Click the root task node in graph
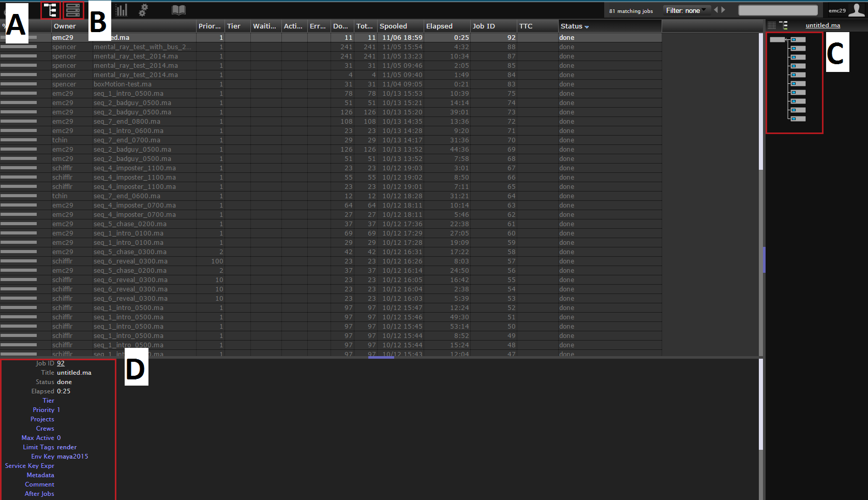This screenshot has width=868, height=500. pos(777,40)
